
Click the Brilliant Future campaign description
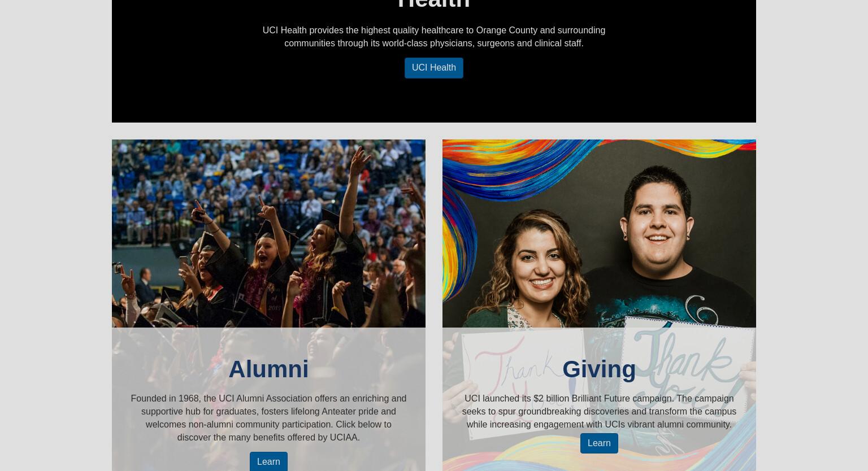point(599,411)
